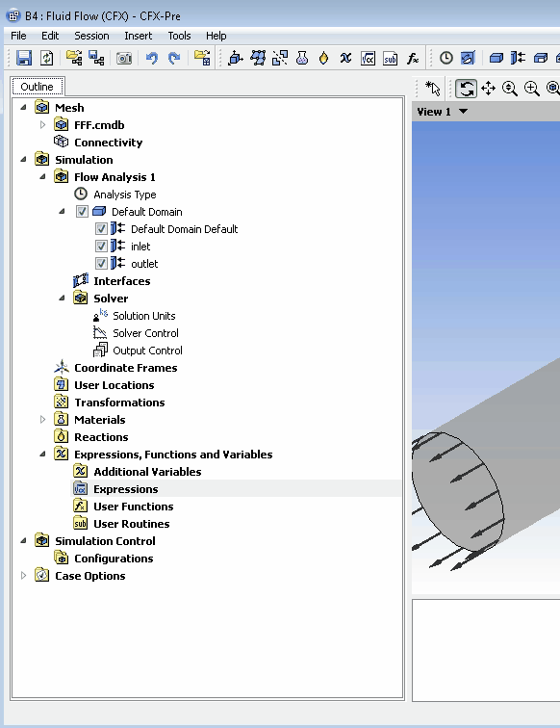Select the Connectivity tree item

pyautogui.click(x=108, y=143)
